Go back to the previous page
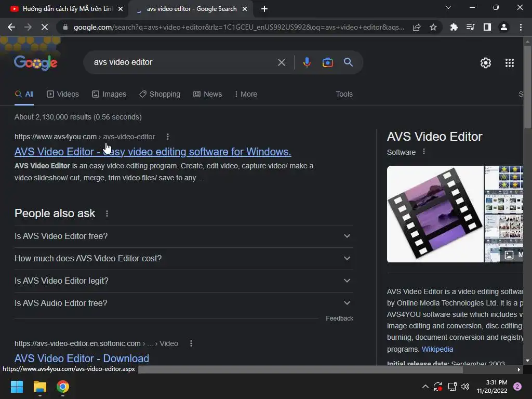The image size is (532, 399). [11, 27]
